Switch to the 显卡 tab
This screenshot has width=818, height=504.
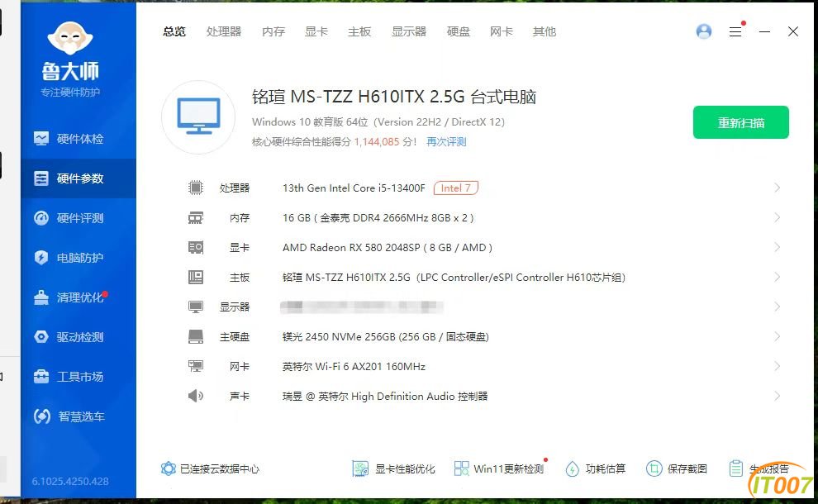click(x=316, y=32)
